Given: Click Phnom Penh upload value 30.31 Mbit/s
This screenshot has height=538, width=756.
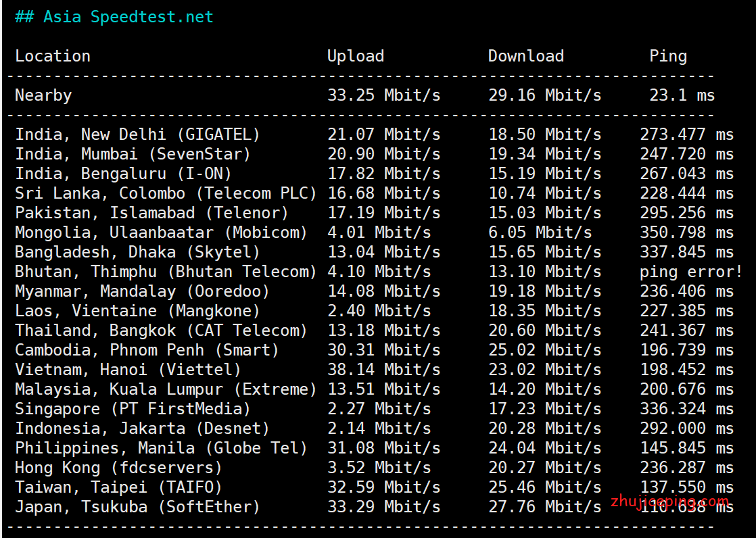Looking at the screenshot, I should [x=384, y=350].
